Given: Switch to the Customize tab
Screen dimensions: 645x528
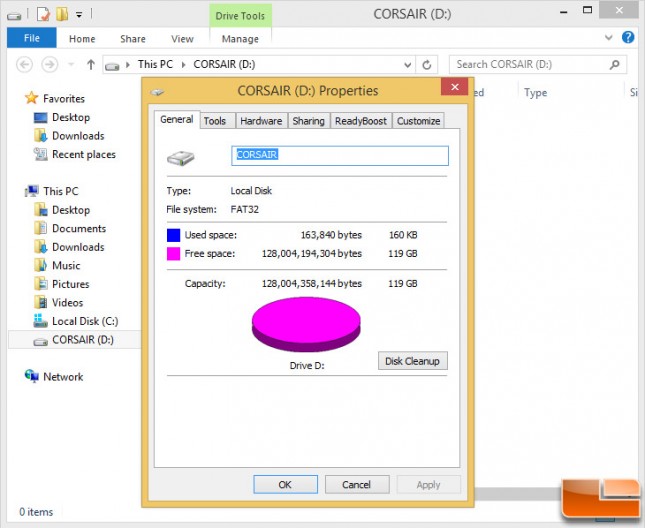Looking at the screenshot, I should click(x=418, y=121).
